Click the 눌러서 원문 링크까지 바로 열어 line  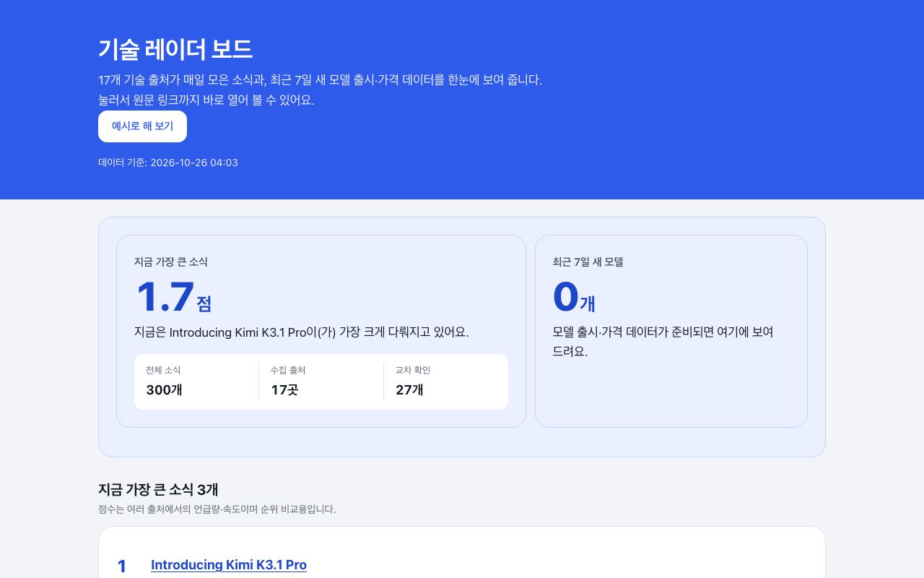pyautogui.click(x=206, y=100)
